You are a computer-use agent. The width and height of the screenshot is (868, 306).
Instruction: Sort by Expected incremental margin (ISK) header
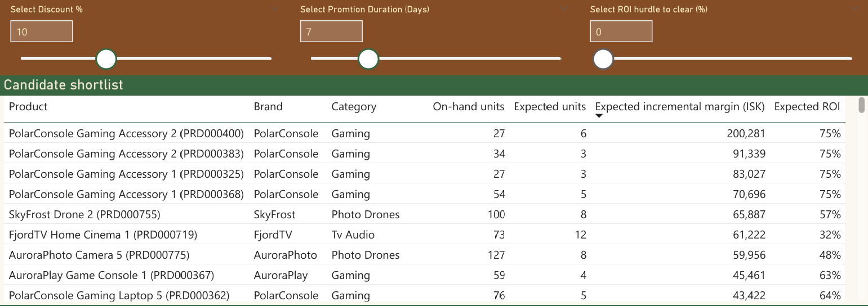coord(680,107)
